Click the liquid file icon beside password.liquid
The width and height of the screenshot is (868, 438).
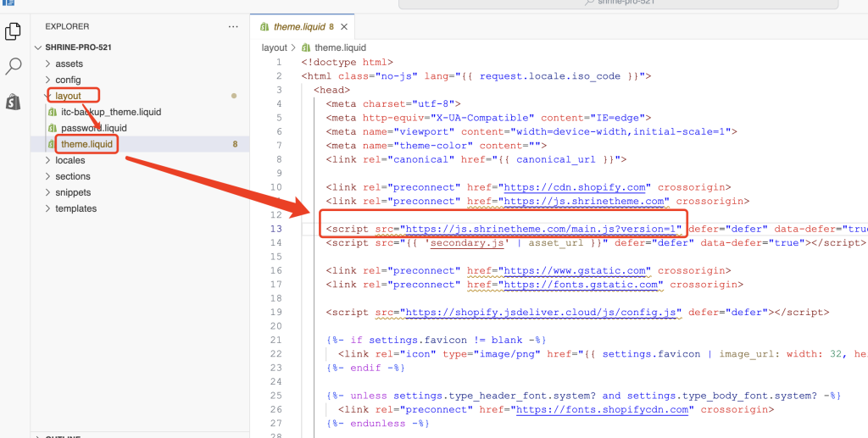(53, 128)
